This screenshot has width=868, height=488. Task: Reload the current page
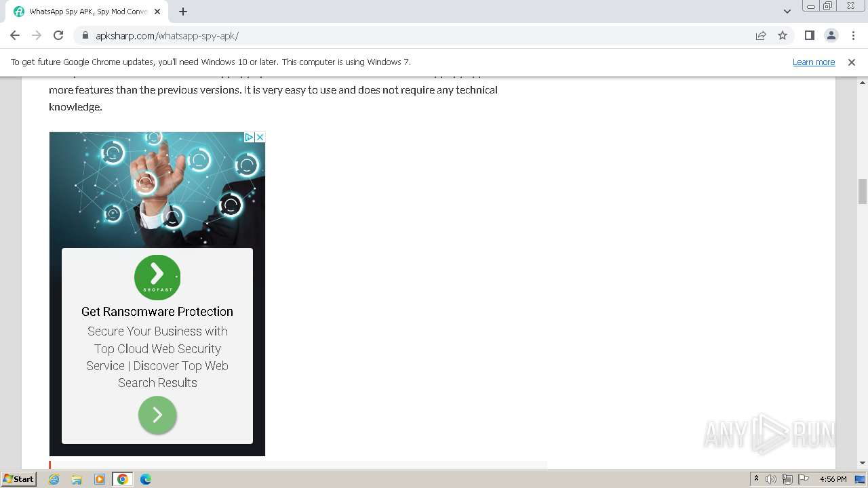click(x=58, y=35)
